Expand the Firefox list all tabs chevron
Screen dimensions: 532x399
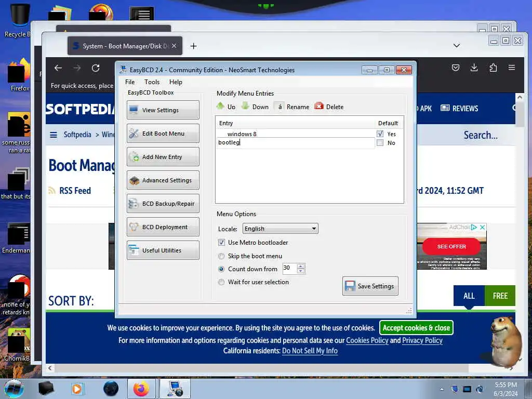(x=457, y=46)
